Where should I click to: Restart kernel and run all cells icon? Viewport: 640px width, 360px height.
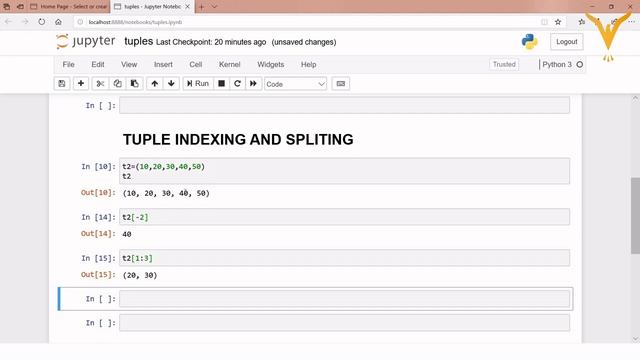pyautogui.click(x=253, y=84)
